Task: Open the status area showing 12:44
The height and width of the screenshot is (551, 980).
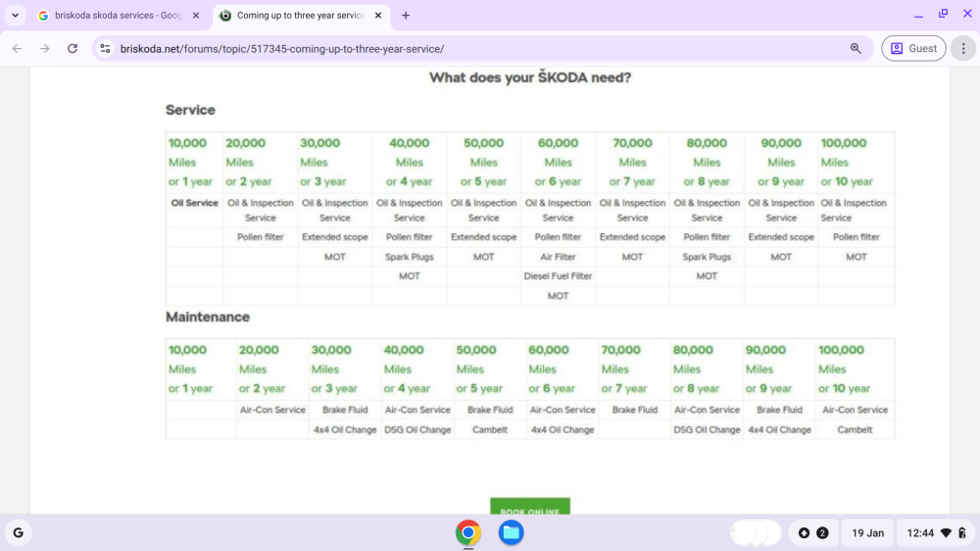Action: 935,533
